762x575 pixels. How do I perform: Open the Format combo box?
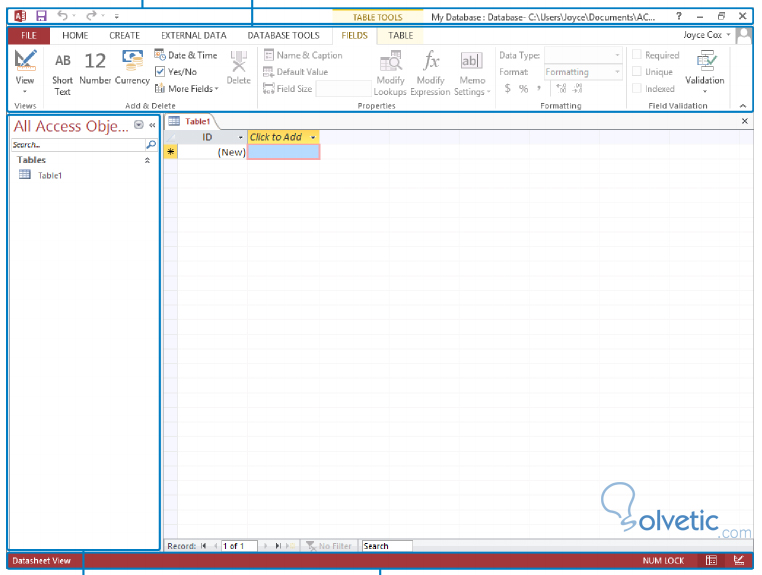(x=583, y=72)
